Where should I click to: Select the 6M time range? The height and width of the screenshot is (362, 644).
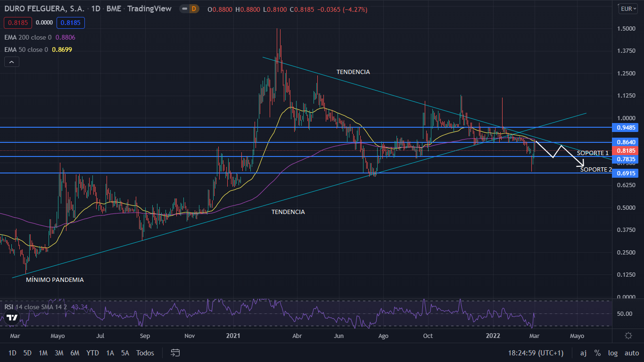[x=74, y=353]
